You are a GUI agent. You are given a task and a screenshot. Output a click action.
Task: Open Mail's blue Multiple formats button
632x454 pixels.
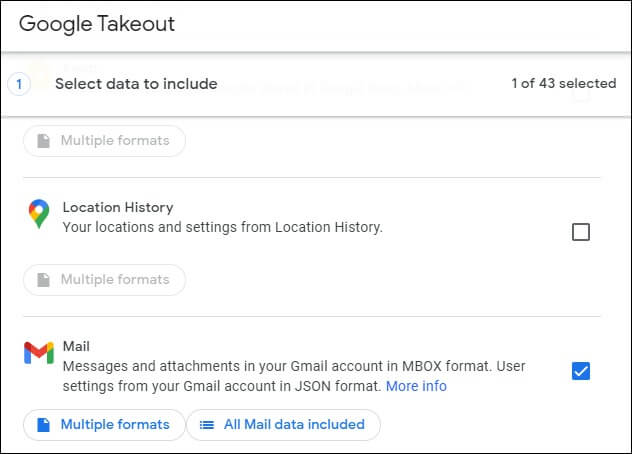[x=104, y=425]
